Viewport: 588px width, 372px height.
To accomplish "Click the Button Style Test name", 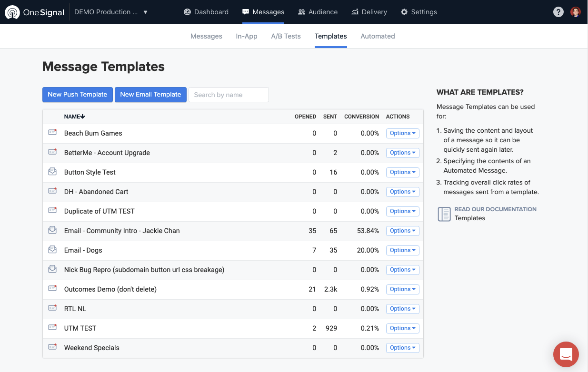I will (90, 172).
